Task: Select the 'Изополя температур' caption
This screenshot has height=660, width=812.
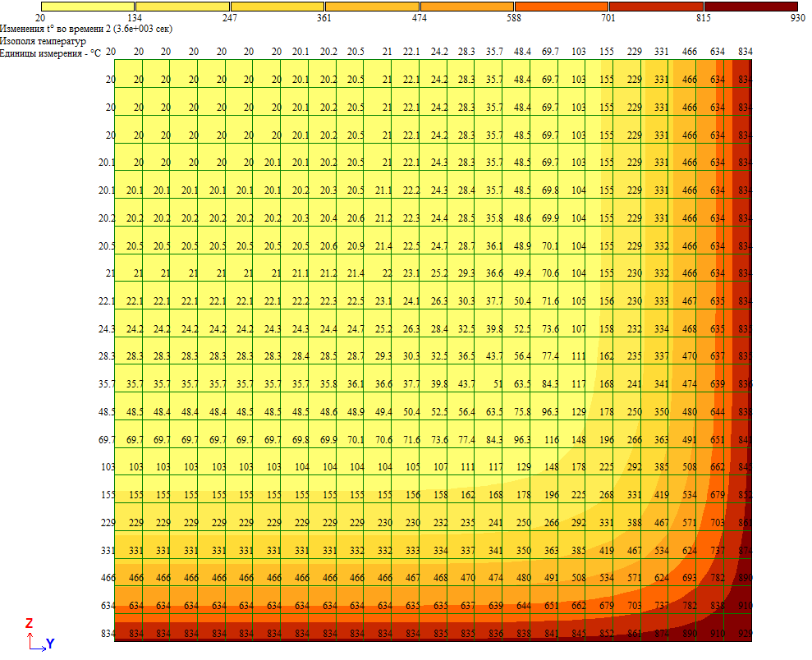Action: coord(43,40)
